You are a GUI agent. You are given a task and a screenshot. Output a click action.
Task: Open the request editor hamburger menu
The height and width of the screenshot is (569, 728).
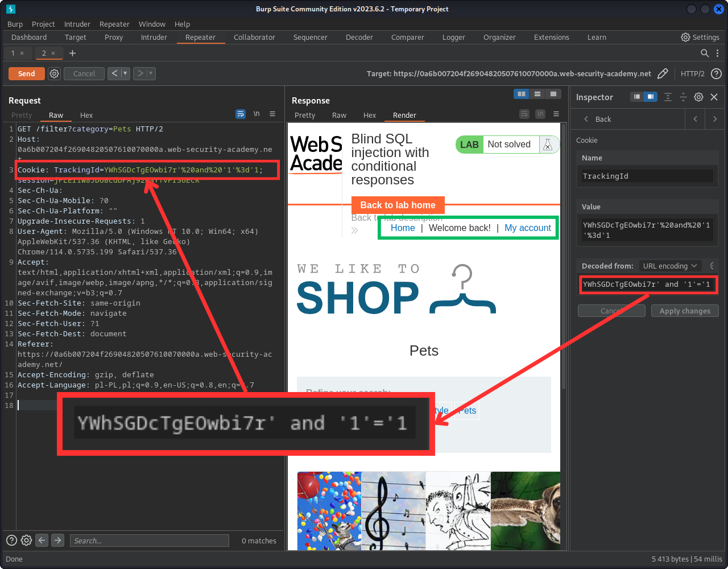coord(272,114)
